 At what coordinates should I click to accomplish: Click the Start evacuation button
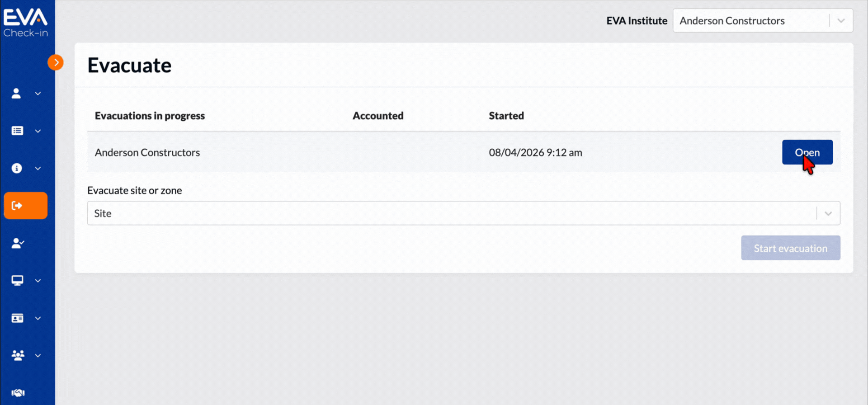pos(791,248)
